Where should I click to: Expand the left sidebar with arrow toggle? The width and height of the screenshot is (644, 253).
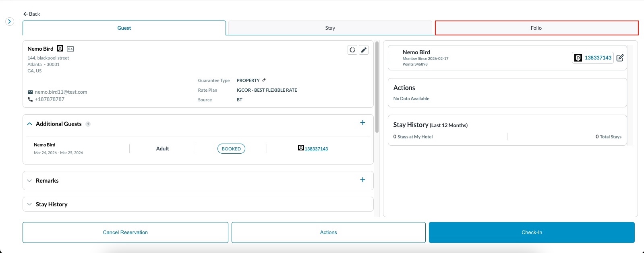click(x=10, y=22)
